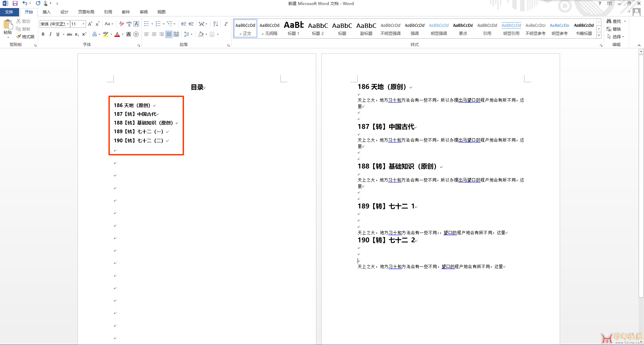
Task: Undo the last action
Action: (25, 3)
